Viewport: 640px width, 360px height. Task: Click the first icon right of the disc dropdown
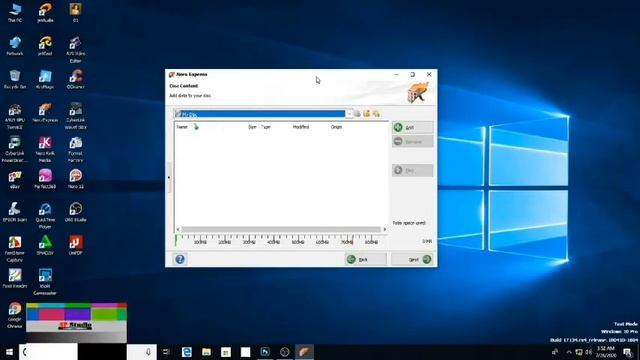358,114
